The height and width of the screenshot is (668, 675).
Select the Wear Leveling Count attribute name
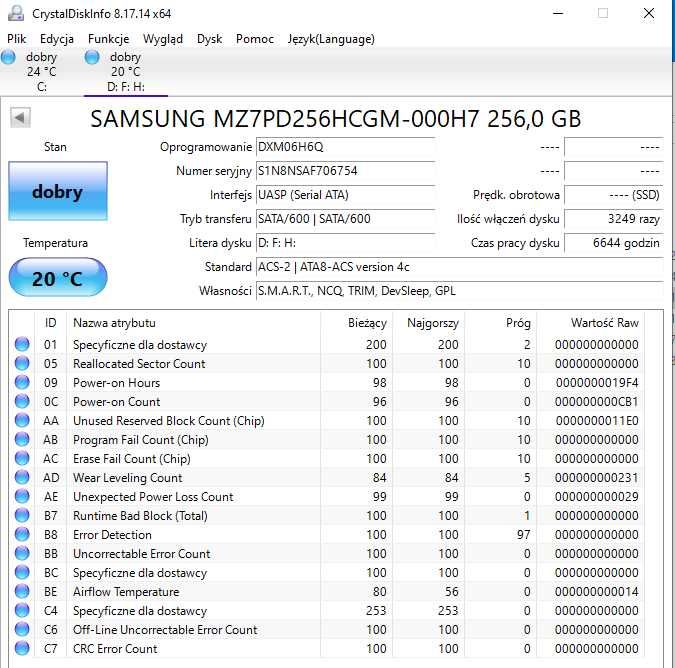pos(127,478)
